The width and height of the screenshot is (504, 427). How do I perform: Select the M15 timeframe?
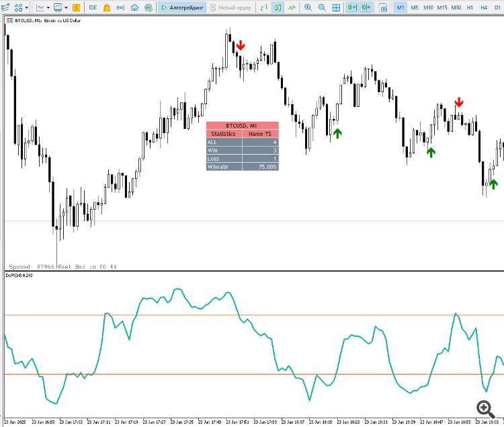point(442,7)
